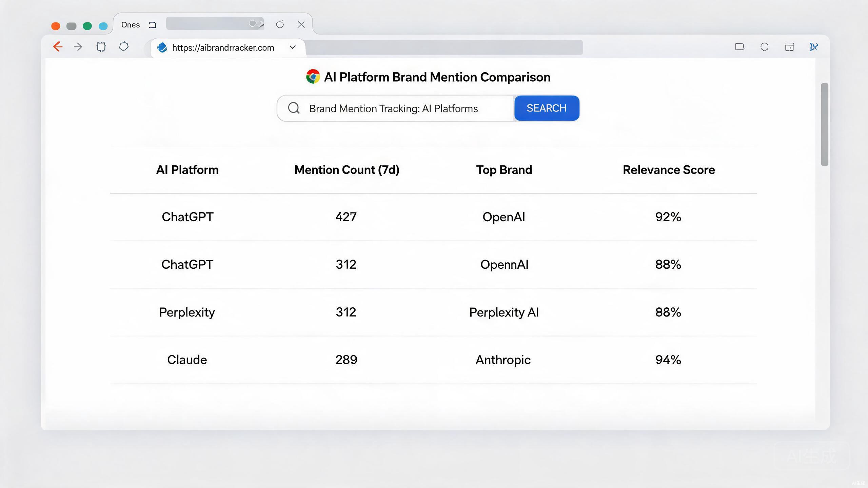868x488 pixels.
Task: Select the Perplexity platform cell
Action: pyautogui.click(x=187, y=312)
